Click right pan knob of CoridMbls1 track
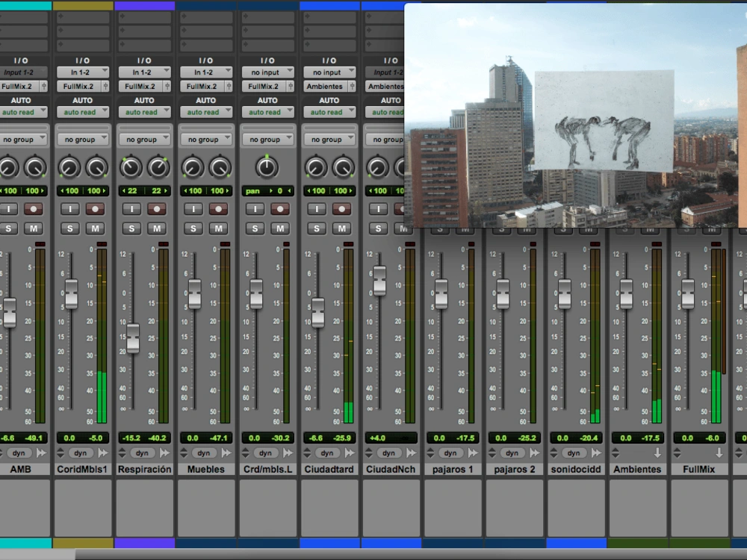The width and height of the screenshot is (747, 560). 96,167
